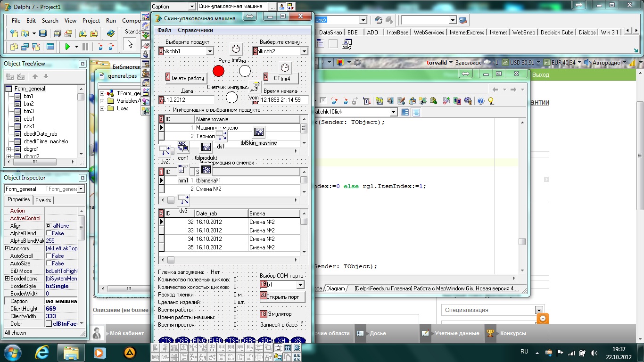
Task: Select the ds1 data source component
Action: click(x=221, y=136)
